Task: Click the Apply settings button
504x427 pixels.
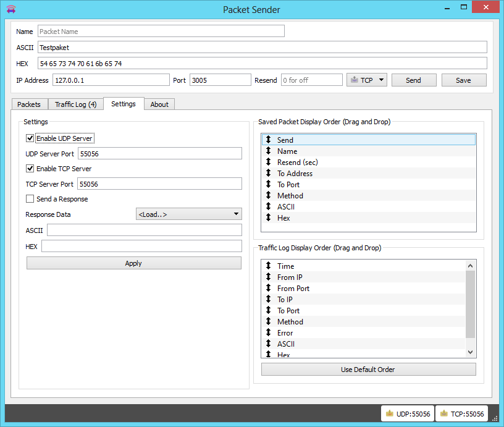Action: [133, 263]
